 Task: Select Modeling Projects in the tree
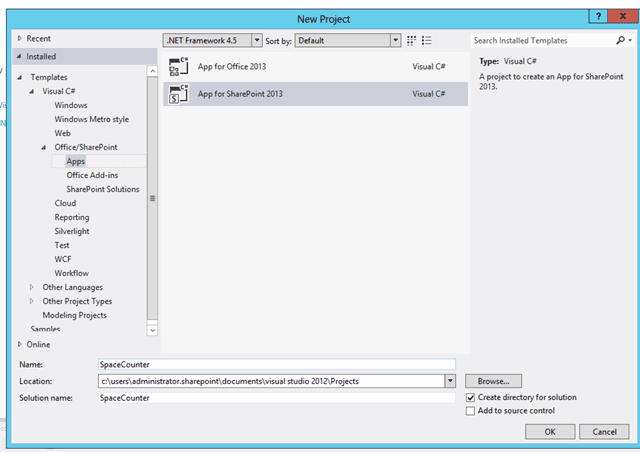coord(74,315)
